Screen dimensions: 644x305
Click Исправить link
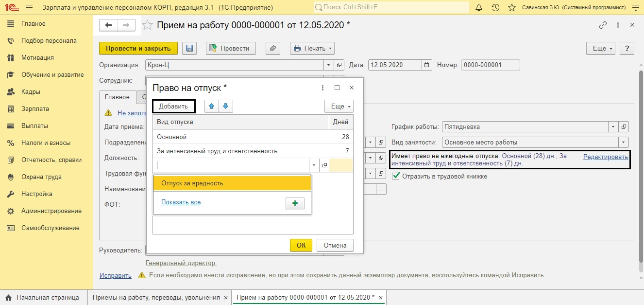tap(116, 275)
